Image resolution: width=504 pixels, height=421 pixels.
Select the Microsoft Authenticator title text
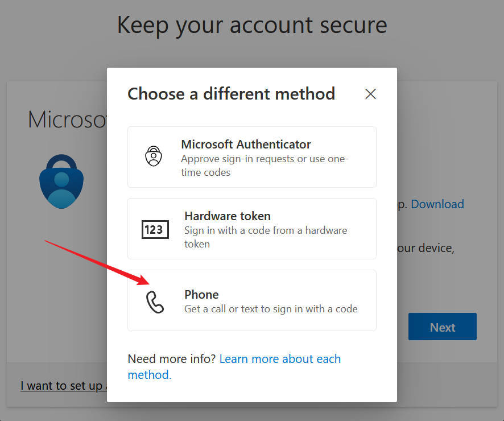point(246,145)
